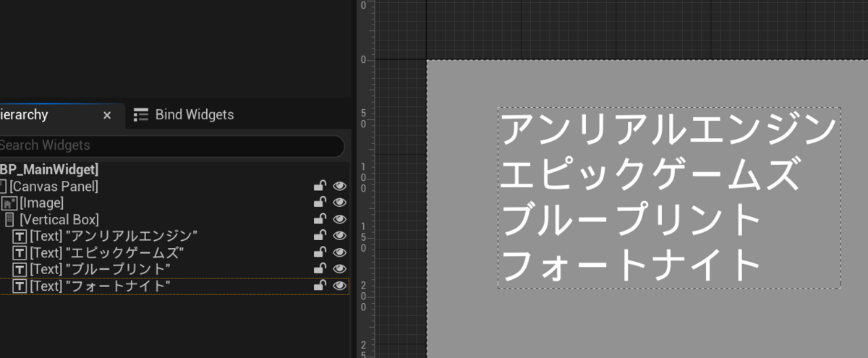Screen dimensions: 868x358
Task: Click the T icon beside "フォートナイト"
Action: coord(20,286)
